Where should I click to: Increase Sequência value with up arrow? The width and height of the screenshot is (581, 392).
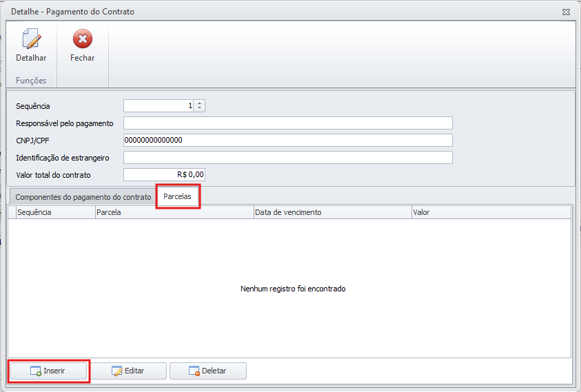(200, 103)
